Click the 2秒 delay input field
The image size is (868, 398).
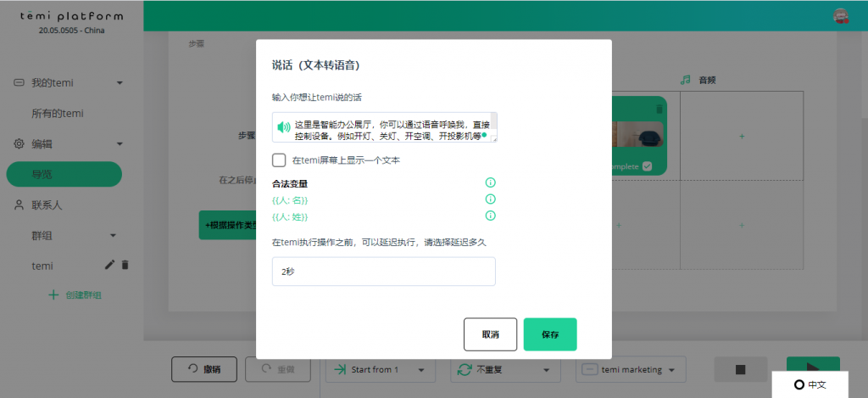click(383, 272)
